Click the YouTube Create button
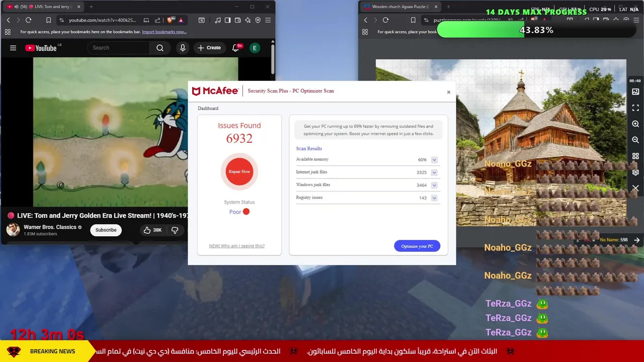This screenshot has width=644, height=362. tap(209, 48)
